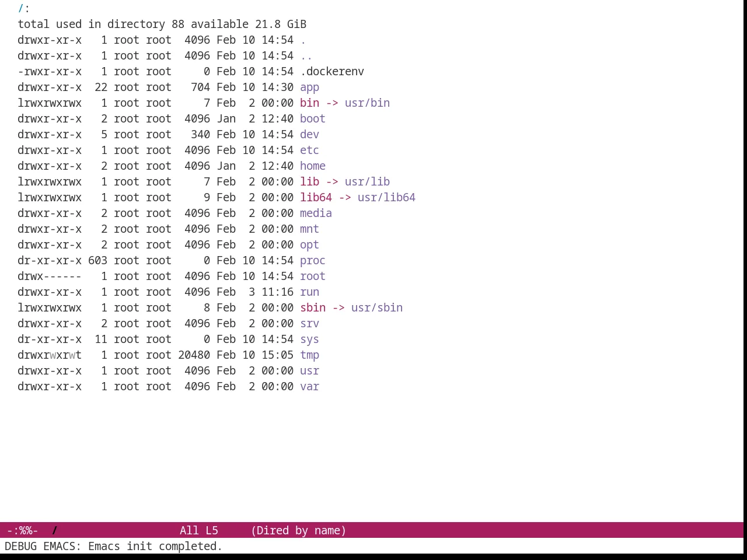
Task: Click the sbin symlink name
Action: pyautogui.click(x=313, y=307)
